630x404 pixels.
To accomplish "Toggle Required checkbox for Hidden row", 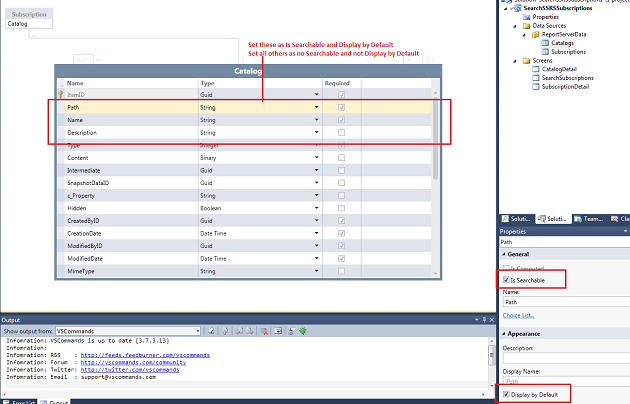I will click(342, 208).
